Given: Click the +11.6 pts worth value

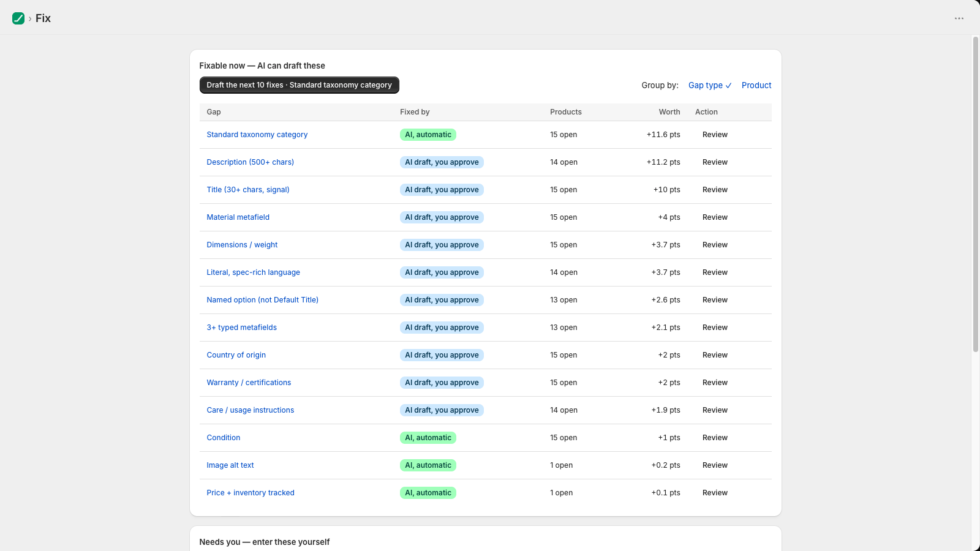Looking at the screenshot, I should [x=663, y=135].
